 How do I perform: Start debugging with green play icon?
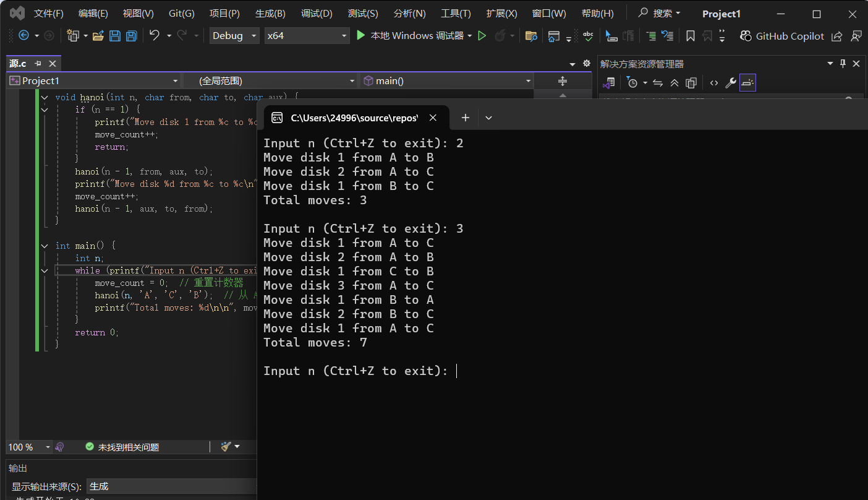(361, 36)
